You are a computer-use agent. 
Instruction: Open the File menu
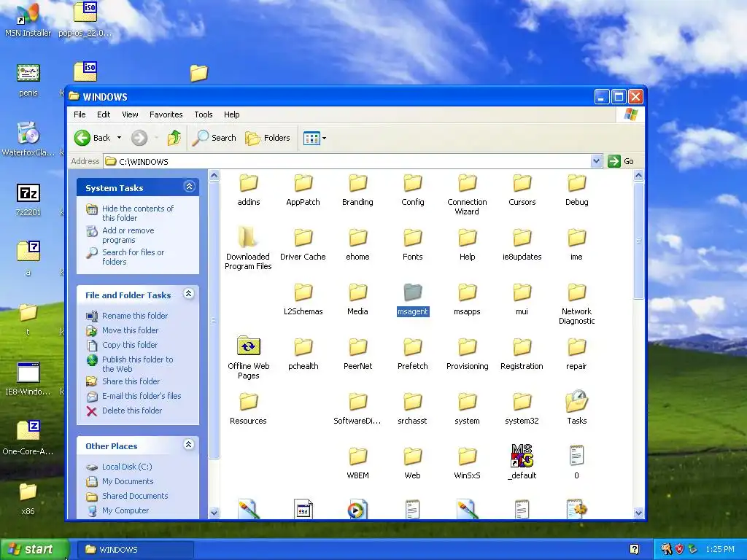pyautogui.click(x=80, y=114)
